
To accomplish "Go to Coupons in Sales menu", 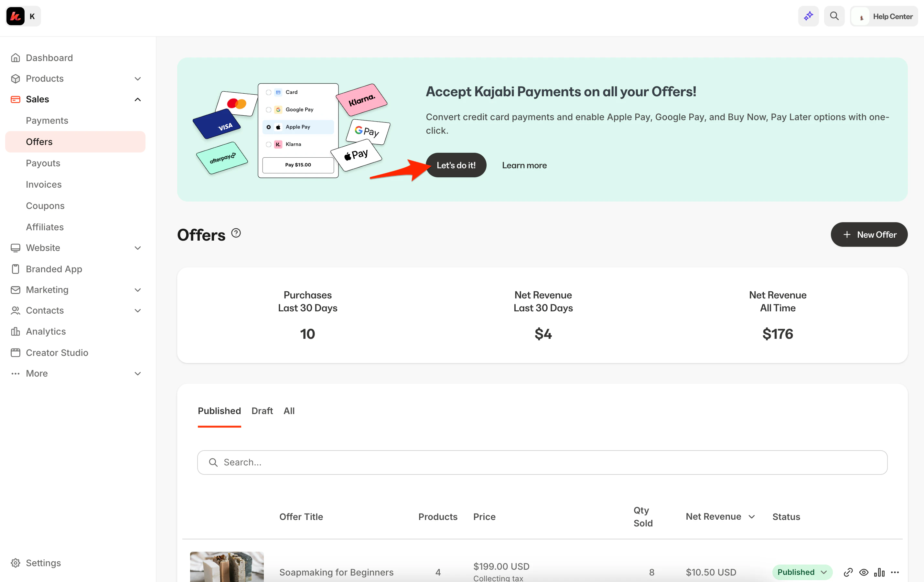I will click(x=45, y=206).
